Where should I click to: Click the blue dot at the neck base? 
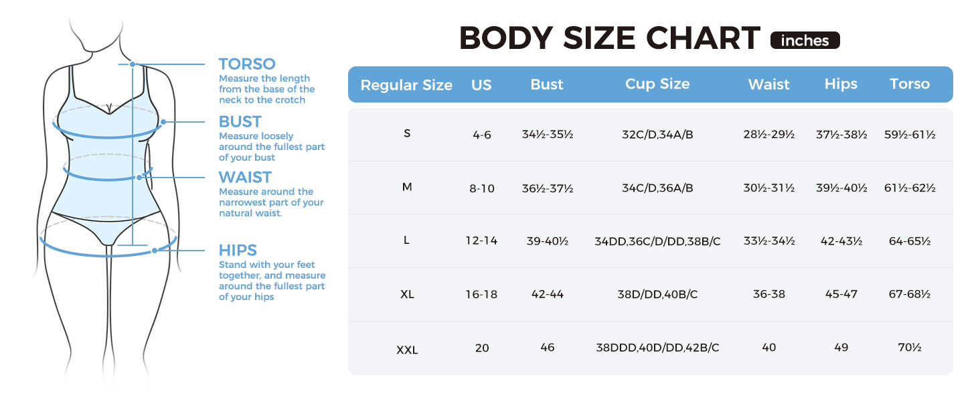[133, 64]
